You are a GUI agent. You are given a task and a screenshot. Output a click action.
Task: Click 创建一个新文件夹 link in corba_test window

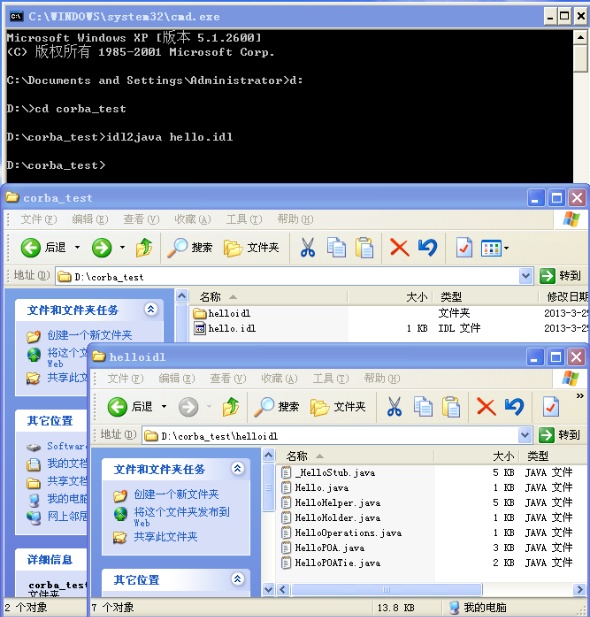[89, 335]
